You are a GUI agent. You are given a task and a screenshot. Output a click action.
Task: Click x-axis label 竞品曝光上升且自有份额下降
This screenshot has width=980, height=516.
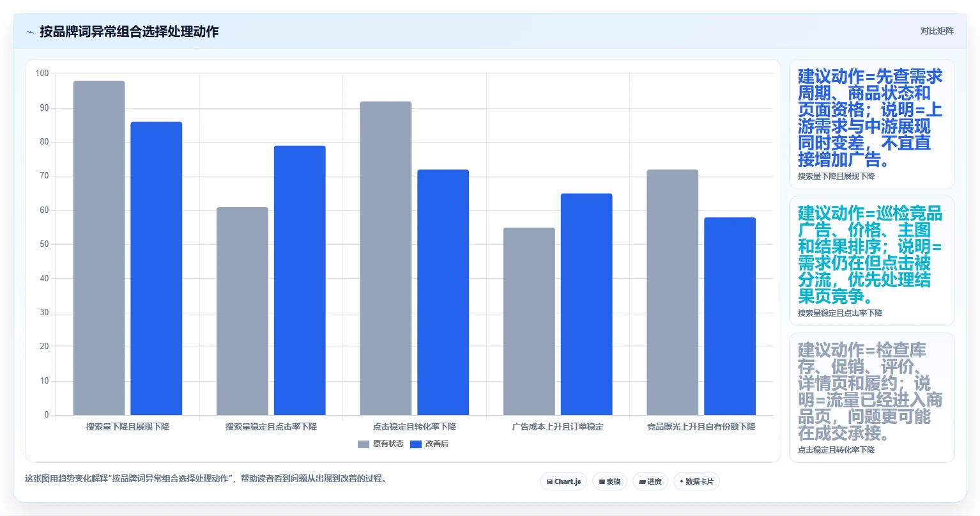(x=701, y=426)
